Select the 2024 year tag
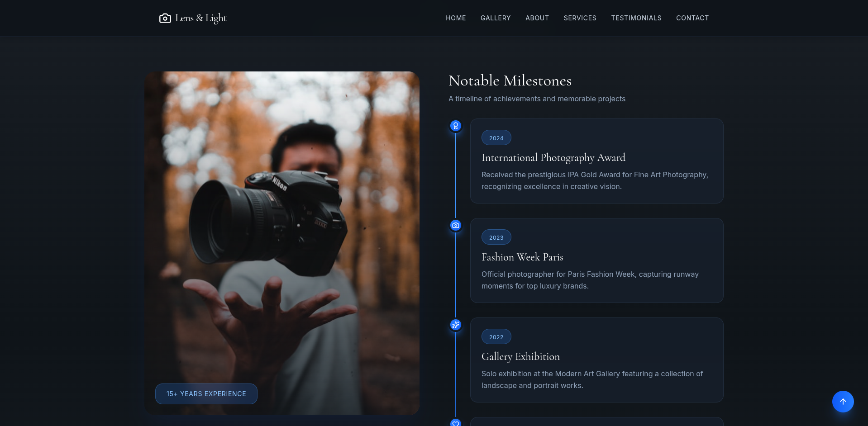 pos(496,138)
